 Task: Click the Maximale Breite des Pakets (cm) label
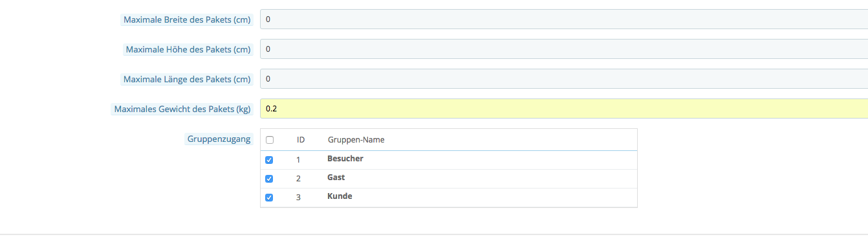187,19
